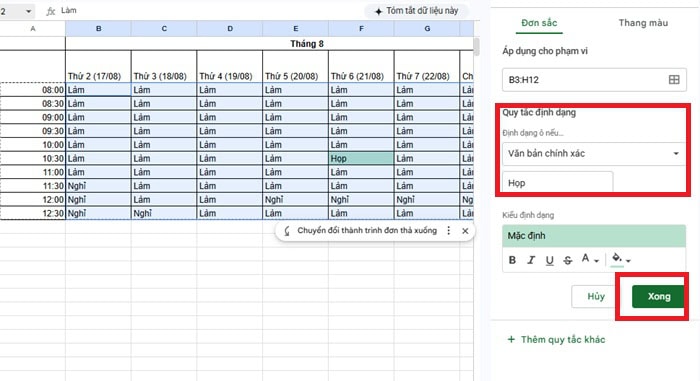
Task: Open the text color picker
Action: (x=590, y=259)
